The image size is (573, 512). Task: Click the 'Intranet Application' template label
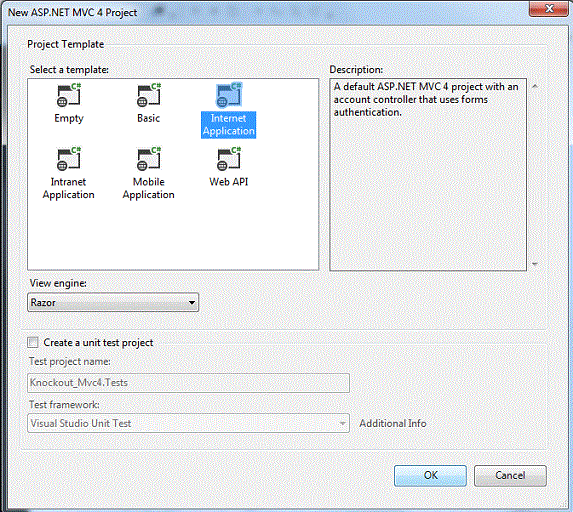click(x=68, y=188)
